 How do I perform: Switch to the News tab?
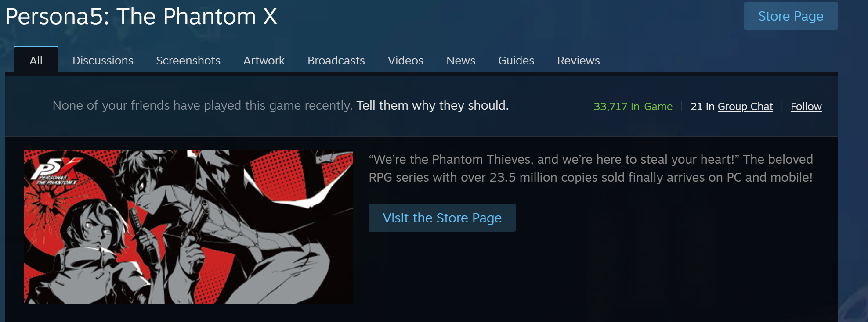point(461,61)
